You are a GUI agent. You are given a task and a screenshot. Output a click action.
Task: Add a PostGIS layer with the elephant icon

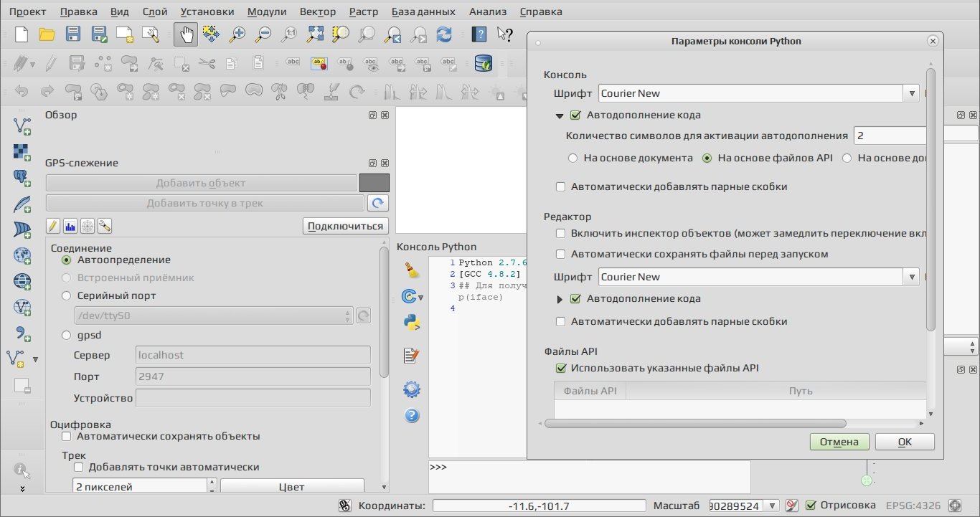pos(22,177)
